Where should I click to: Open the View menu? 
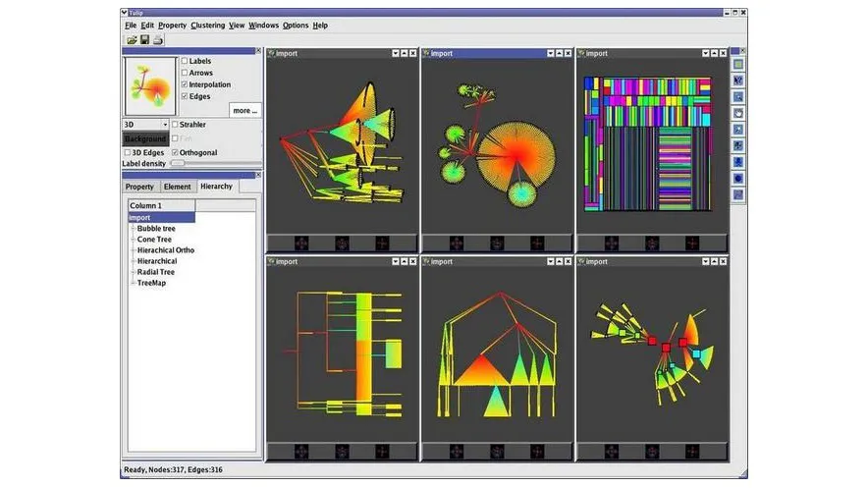pos(237,26)
